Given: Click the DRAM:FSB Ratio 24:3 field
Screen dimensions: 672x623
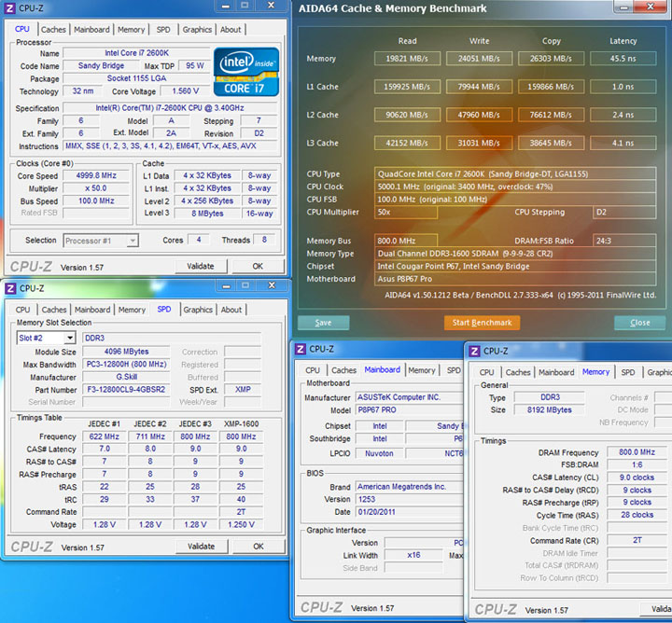Looking at the screenshot, I should coord(624,241).
